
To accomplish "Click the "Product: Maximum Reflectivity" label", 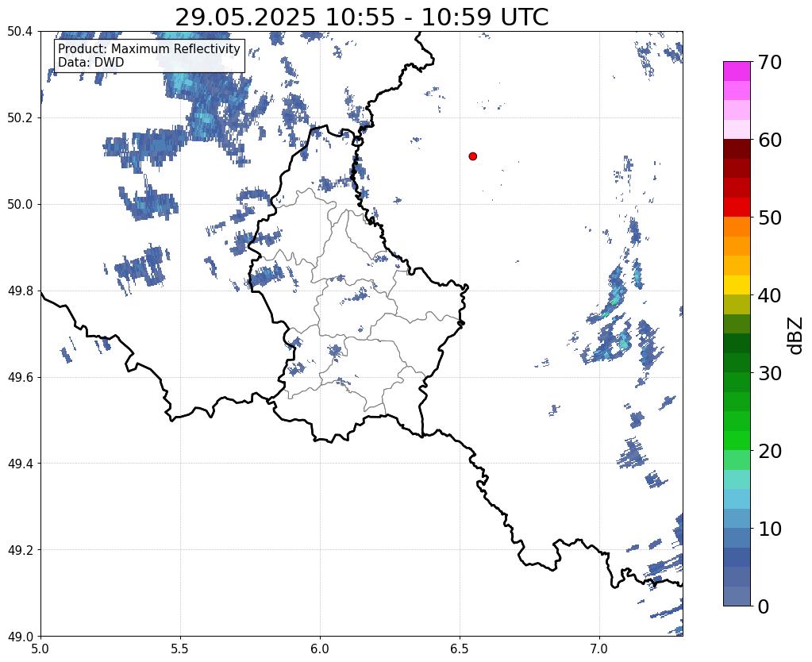I will pos(149,48).
